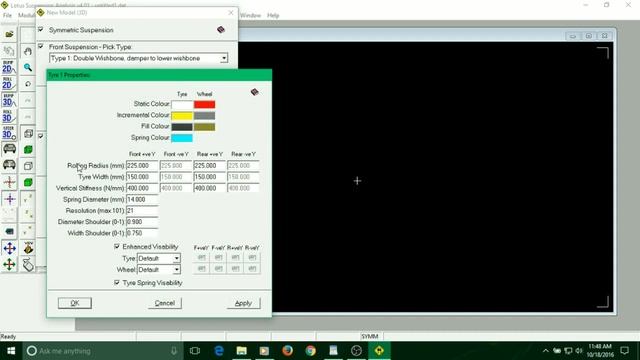Pick the Spring Colour cyan swatch
Screen dimensions: 640x360
(x=182, y=138)
